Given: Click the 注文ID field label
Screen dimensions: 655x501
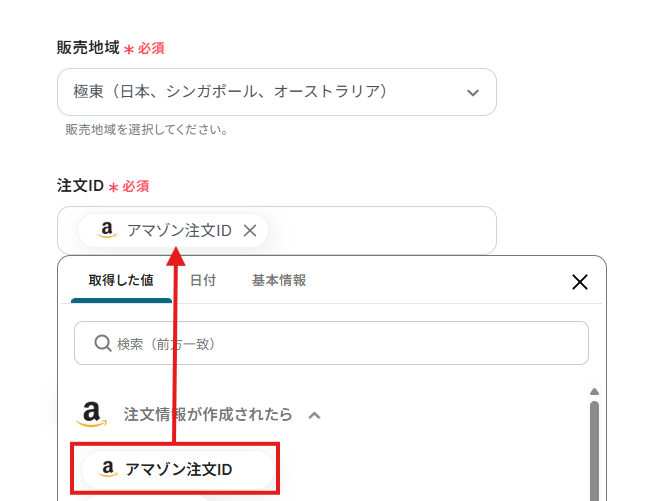Looking at the screenshot, I should [x=80, y=186].
